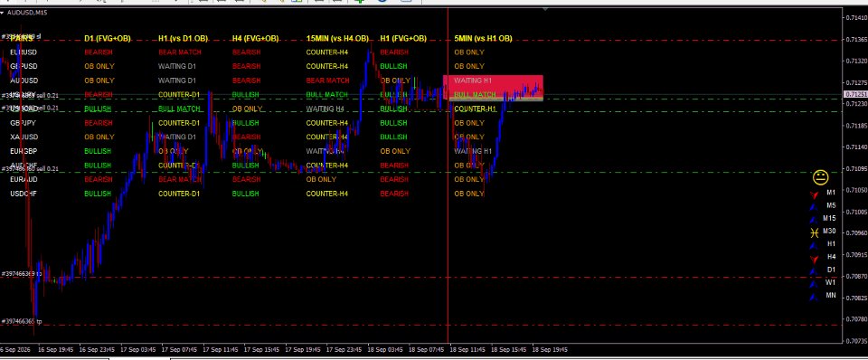Click the chart shift triangle marker at top

point(545,9)
